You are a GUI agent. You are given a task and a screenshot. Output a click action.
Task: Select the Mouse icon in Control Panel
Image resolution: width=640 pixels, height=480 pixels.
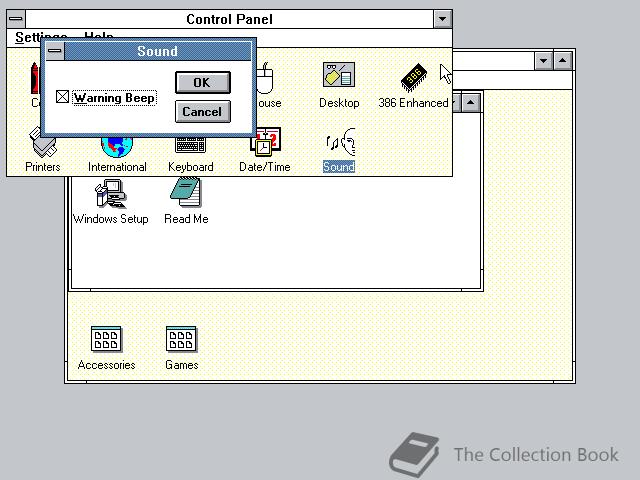[x=265, y=78]
